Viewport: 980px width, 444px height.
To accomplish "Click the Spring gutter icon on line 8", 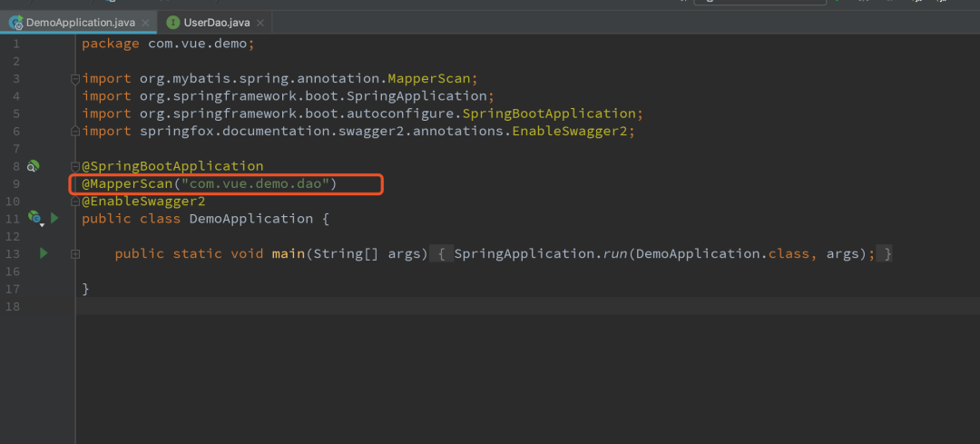I will (x=34, y=166).
